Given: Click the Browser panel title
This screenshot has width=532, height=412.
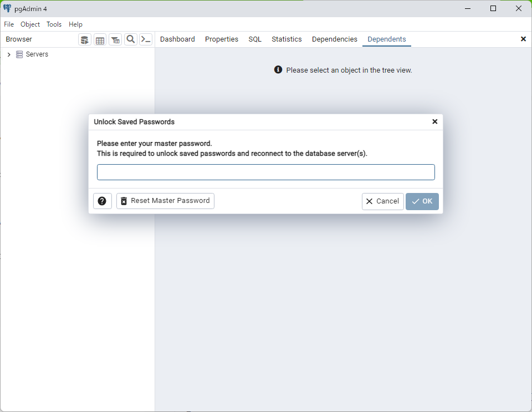Looking at the screenshot, I should [19, 39].
